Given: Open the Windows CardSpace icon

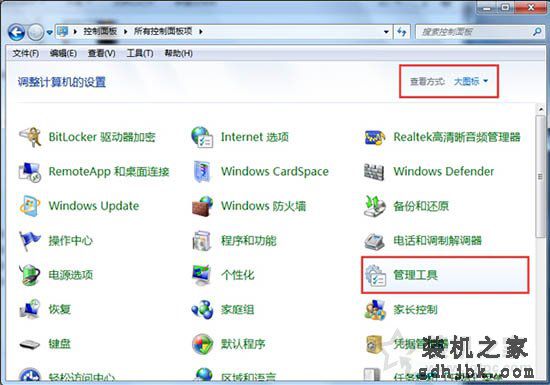Looking at the screenshot, I should tap(202, 171).
